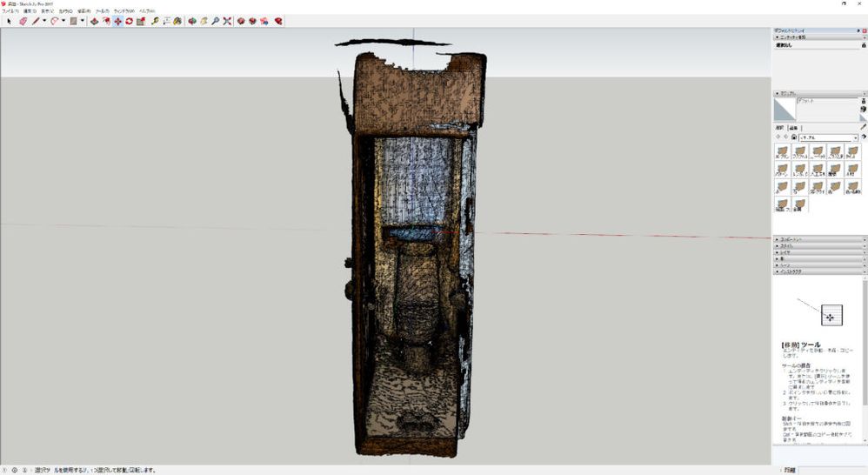Image resolution: width=868 pixels, height=475 pixels.
Task: Open the 金属 material folder
Action: (800, 204)
